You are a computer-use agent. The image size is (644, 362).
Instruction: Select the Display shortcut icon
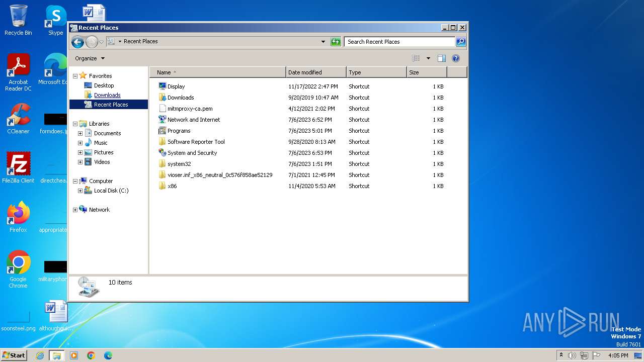tap(162, 86)
